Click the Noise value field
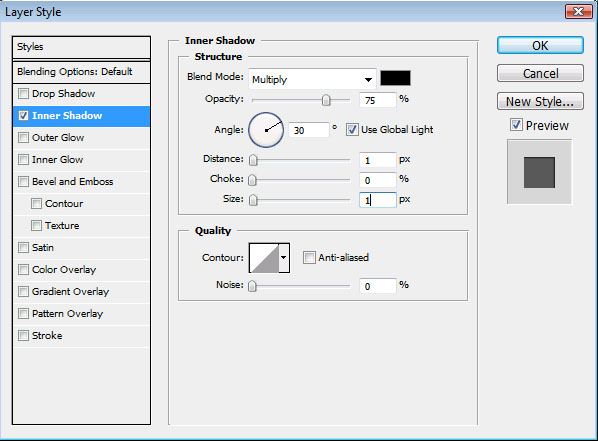The height and width of the screenshot is (441, 598). 378,286
